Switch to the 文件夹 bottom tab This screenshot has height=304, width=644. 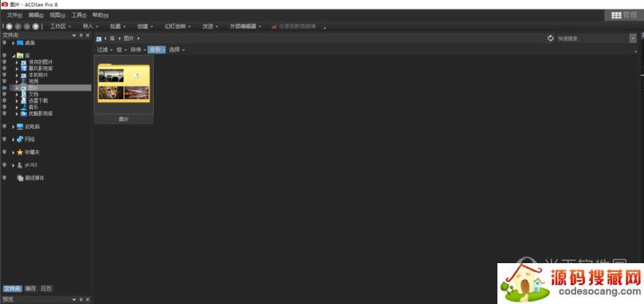pos(12,289)
